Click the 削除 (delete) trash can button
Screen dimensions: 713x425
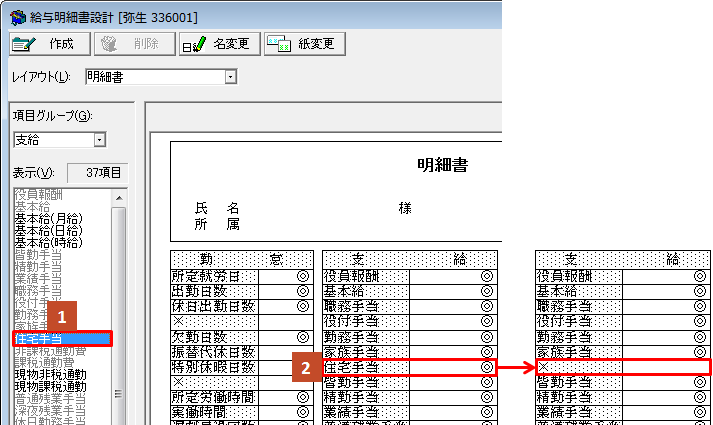(133, 44)
